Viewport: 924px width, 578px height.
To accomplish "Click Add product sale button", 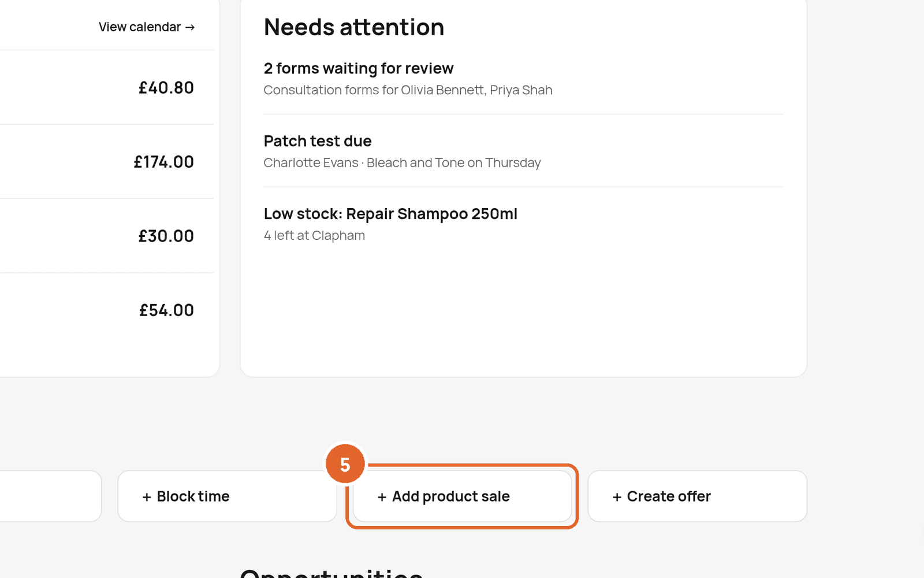I will 462,496.
